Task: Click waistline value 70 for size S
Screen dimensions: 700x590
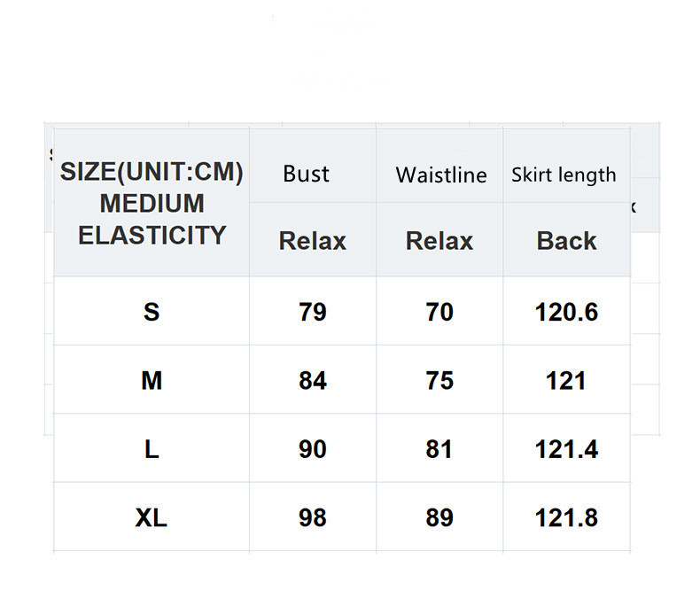Action: 439,312
